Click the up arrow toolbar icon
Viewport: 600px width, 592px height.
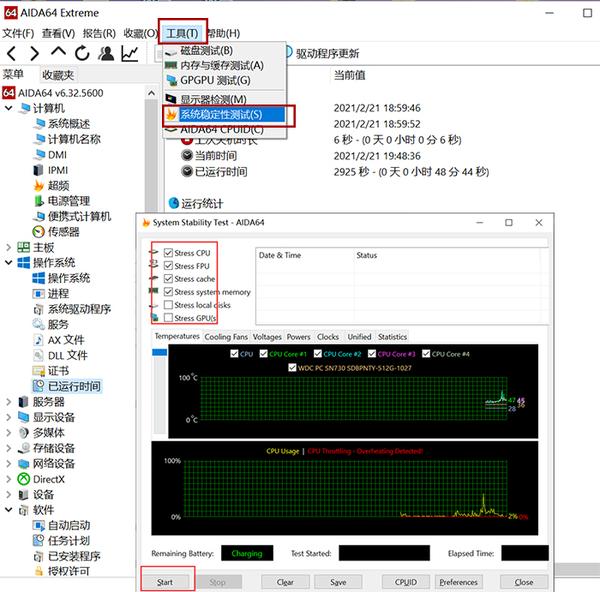pos(58,52)
